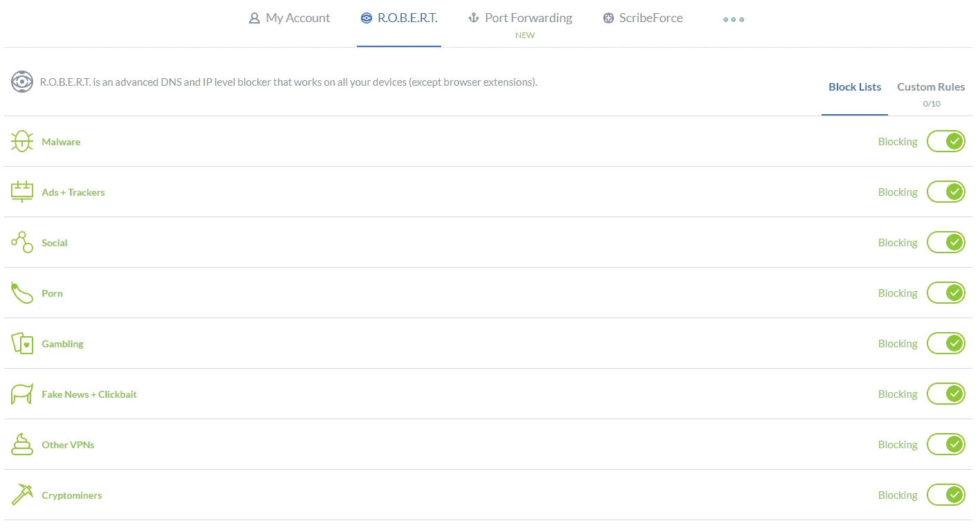Click the Blocking status for Cryptominers

point(898,495)
